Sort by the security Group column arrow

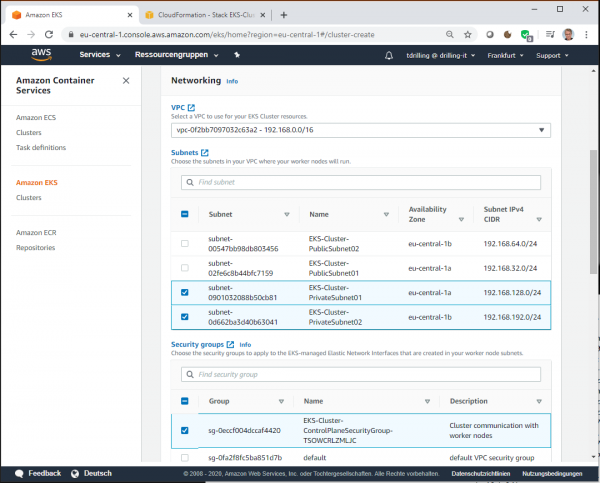281,401
